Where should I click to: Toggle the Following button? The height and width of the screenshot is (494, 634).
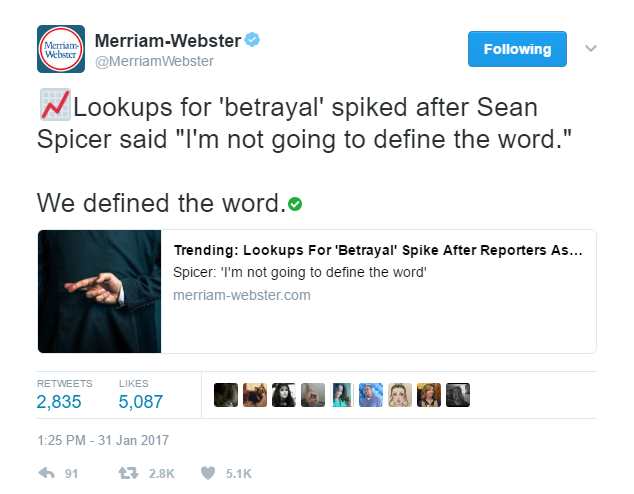click(517, 49)
